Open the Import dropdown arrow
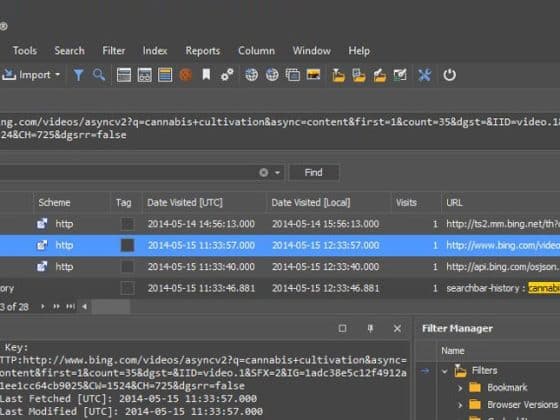The image size is (560, 420). [x=58, y=75]
